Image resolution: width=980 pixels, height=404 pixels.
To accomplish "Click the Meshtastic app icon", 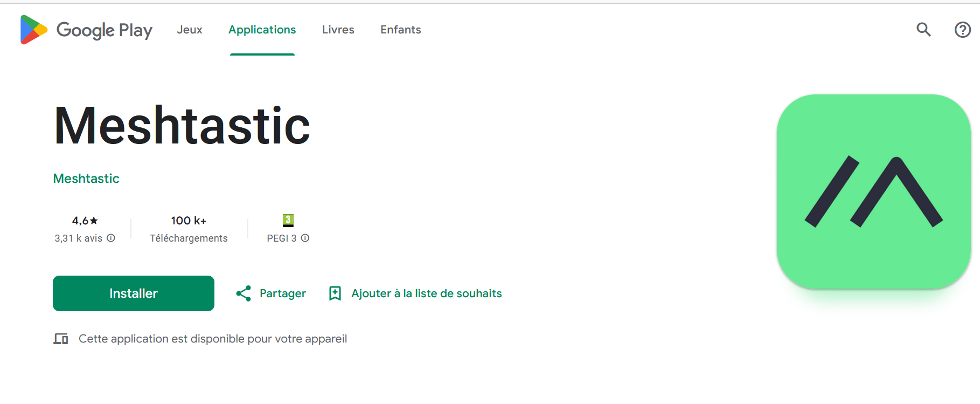I will 873,191.
